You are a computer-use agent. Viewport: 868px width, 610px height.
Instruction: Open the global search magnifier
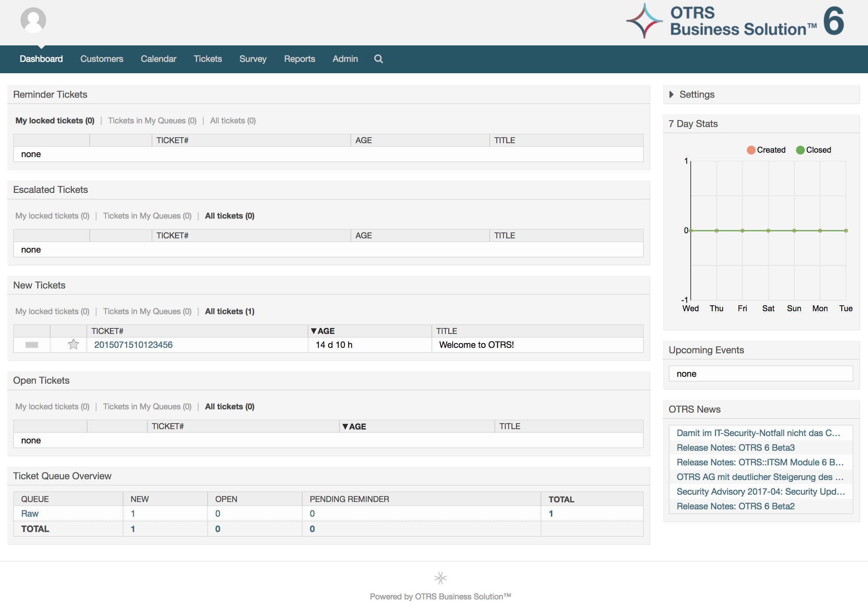point(378,59)
